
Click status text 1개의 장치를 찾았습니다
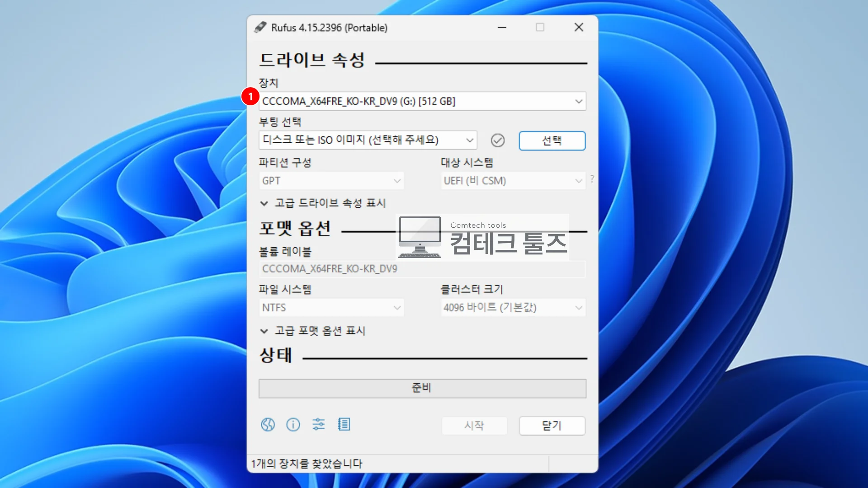point(307,464)
